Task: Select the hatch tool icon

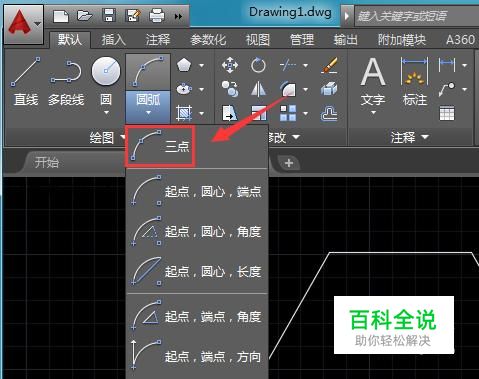Action: tap(184, 113)
